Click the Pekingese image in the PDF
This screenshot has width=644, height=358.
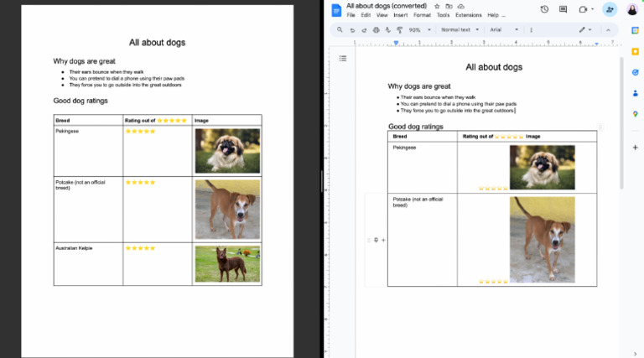tap(227, 151)
